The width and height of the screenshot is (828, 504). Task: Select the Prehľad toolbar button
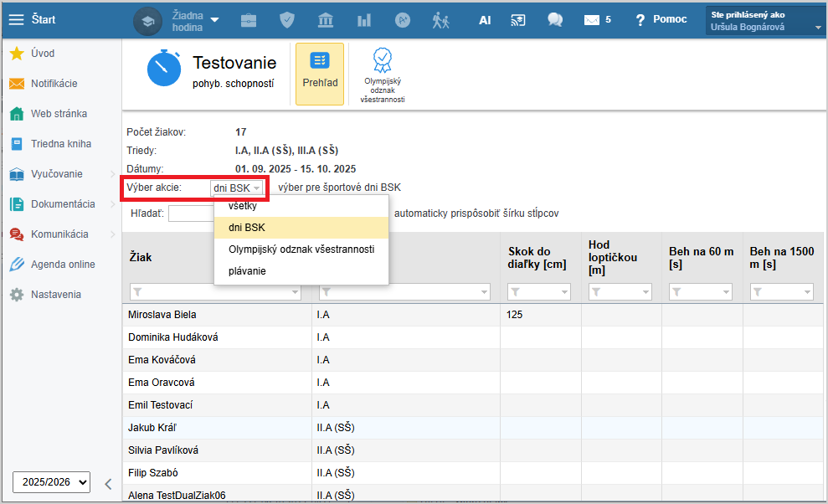coord(320,74)
